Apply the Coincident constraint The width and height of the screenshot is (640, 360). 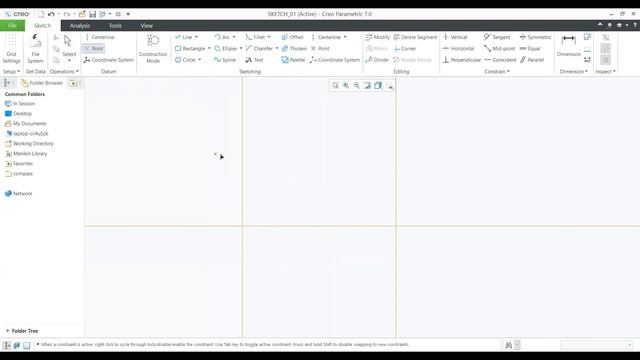pyautogui.click(x=500, y=60)
